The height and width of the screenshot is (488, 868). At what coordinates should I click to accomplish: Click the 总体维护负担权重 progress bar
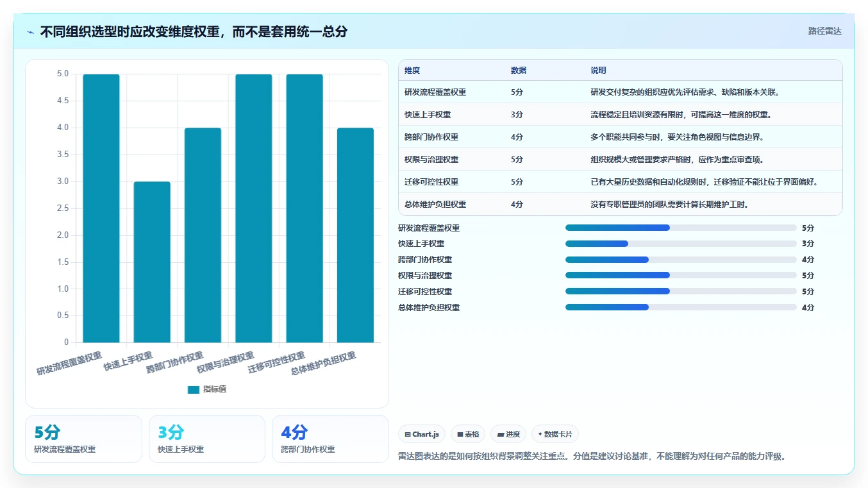[x=681, y=307]
